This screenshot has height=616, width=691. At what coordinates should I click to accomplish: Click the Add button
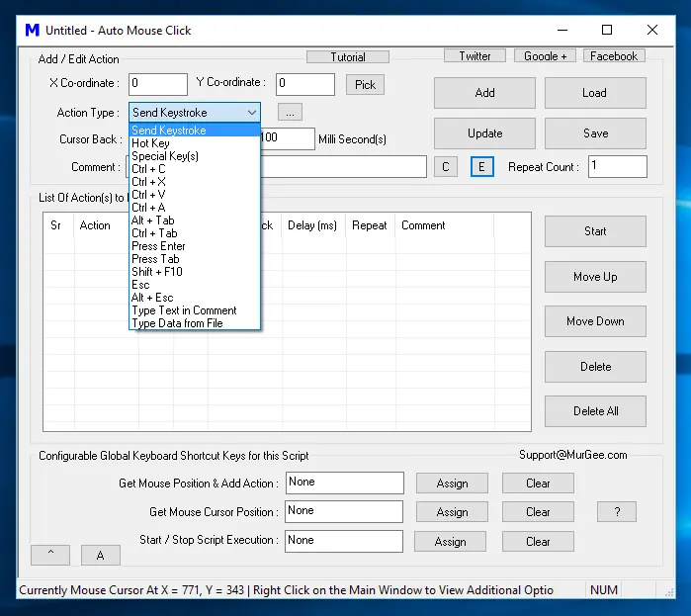[x=484, y=93]
